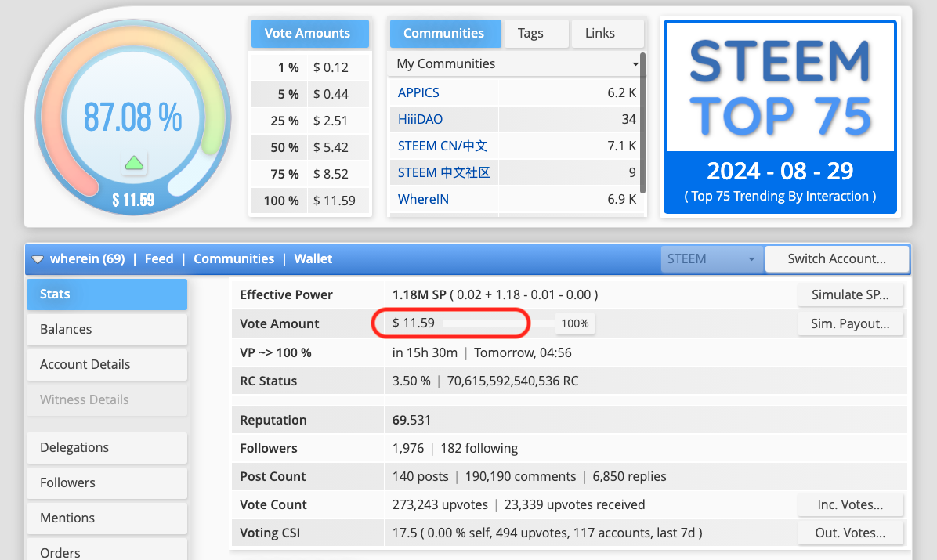
Task: Click the Vote Amount percentage slider track
Action: click(498, 323)
